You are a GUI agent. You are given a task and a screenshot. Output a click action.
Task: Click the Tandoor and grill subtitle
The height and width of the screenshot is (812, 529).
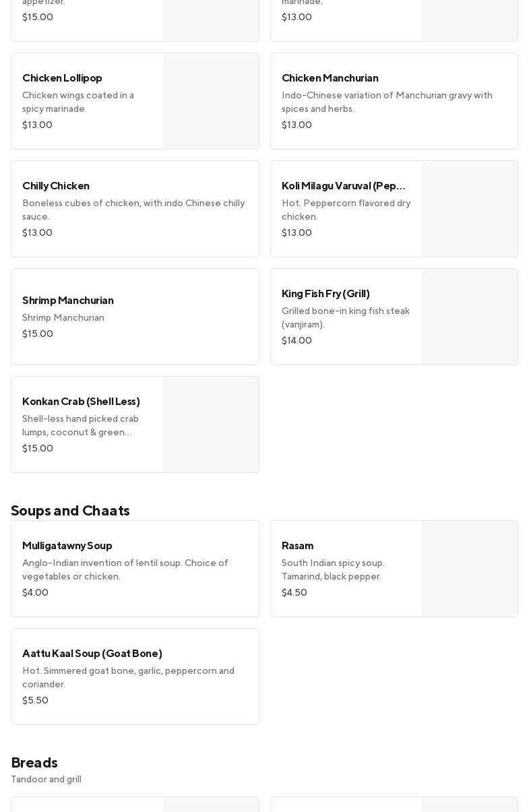[46, 780]
